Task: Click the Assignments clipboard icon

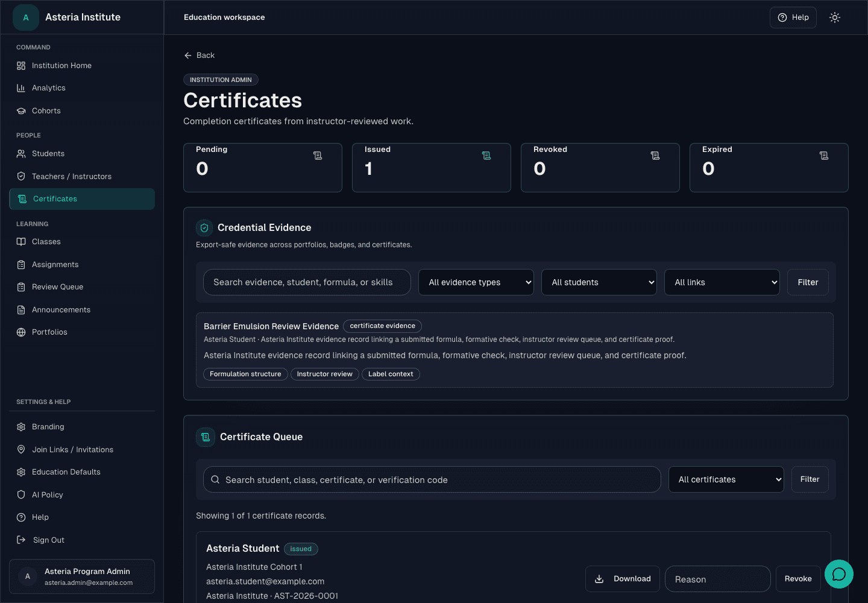Action: pos(21,265)
